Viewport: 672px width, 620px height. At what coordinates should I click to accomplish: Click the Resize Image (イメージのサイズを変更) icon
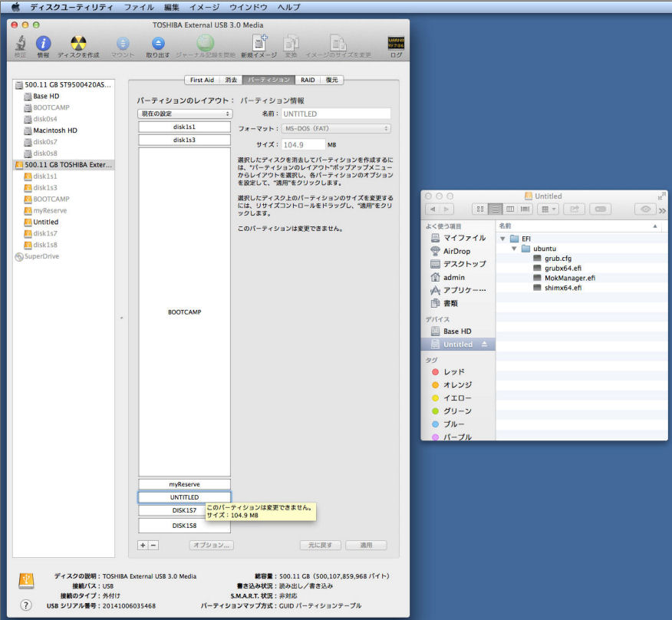point(338,43)
